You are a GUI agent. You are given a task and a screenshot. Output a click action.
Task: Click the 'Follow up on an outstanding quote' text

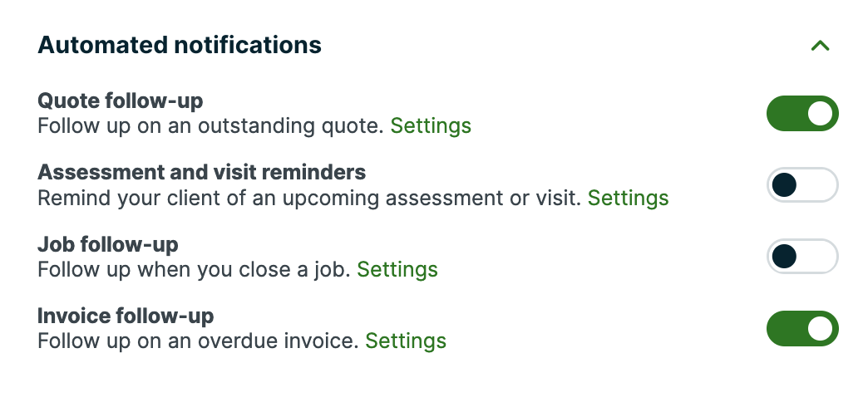point(211,126)
